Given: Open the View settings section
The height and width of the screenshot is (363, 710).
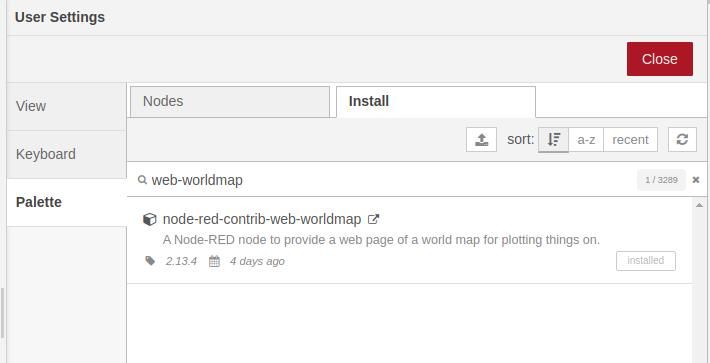Looking at the screenshot, I should click(67, 106).
